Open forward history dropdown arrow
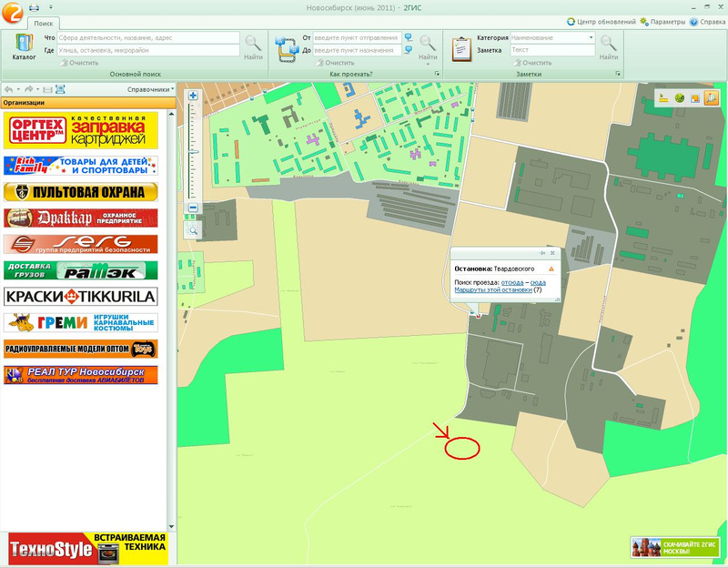 38,89
